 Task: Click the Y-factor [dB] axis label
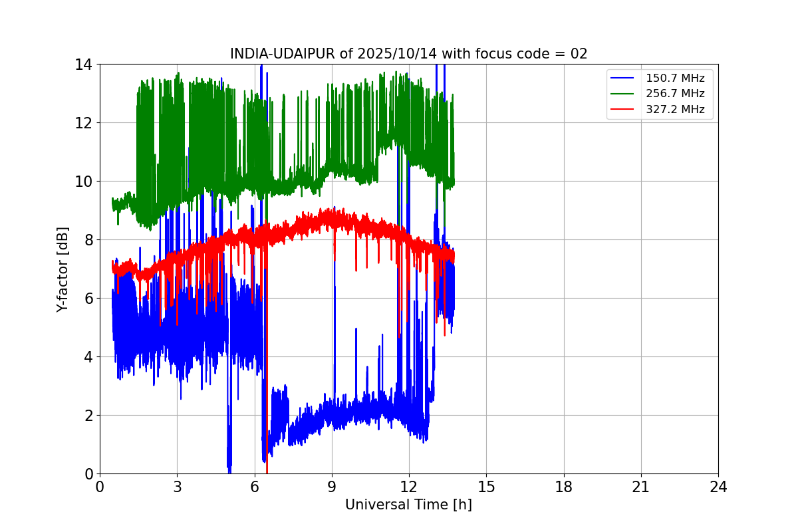(x=63, y=269)
